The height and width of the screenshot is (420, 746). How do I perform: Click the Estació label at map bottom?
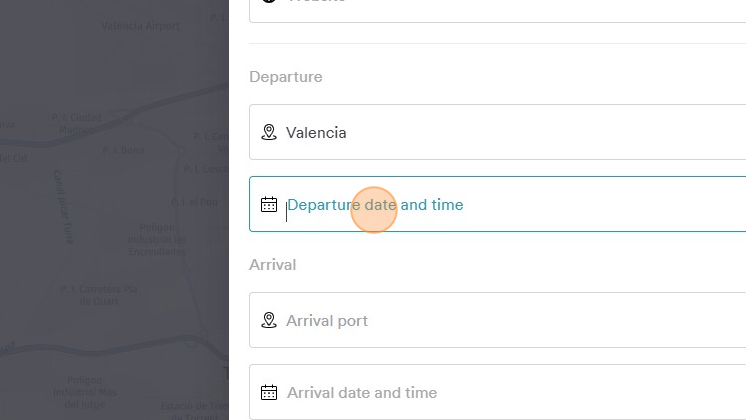pyautogui.click(x=194, y=408)
